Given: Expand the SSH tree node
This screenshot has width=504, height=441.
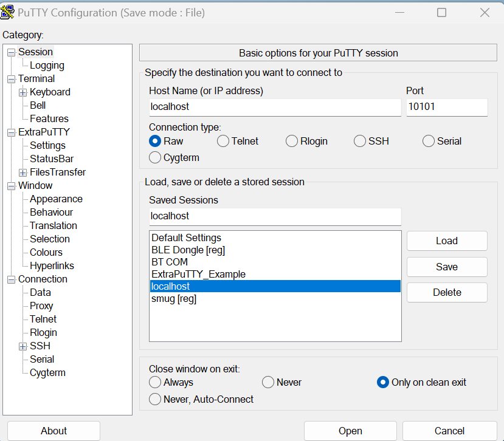Looking at the screenshot, I should [x=23, y=346].
